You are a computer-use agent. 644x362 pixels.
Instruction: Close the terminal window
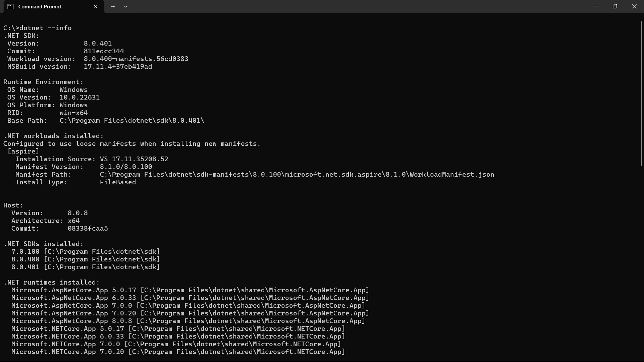[x=634, y=6]
